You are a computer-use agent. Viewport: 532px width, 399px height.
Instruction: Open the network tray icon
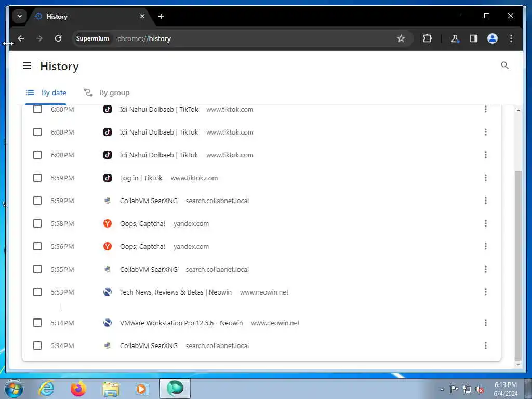tap(467, 389)
